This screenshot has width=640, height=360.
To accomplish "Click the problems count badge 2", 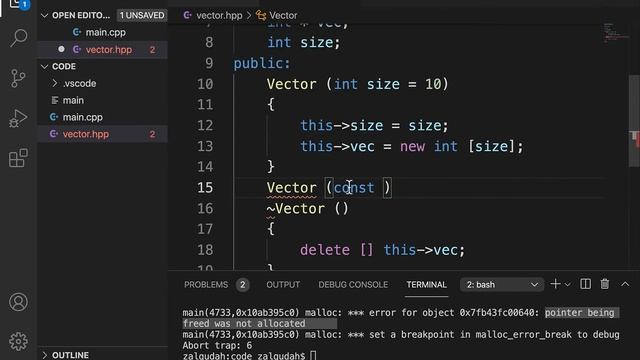I will (242, 284).
